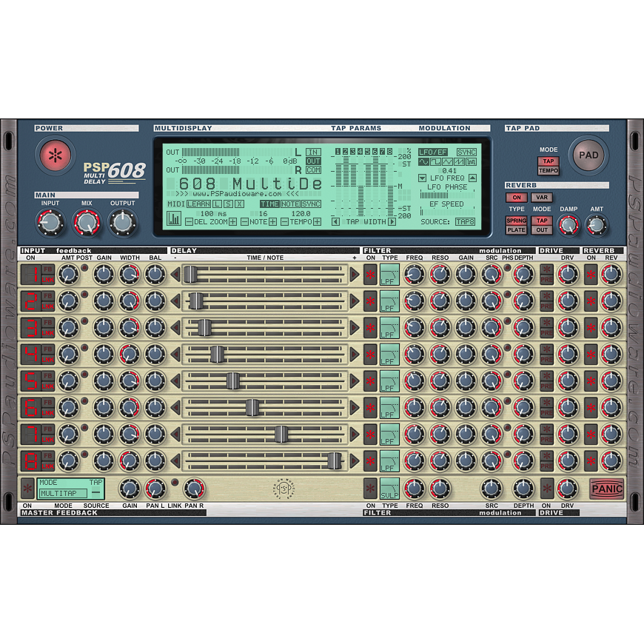Select TAP mode under Tap Pad

(549, 161)
